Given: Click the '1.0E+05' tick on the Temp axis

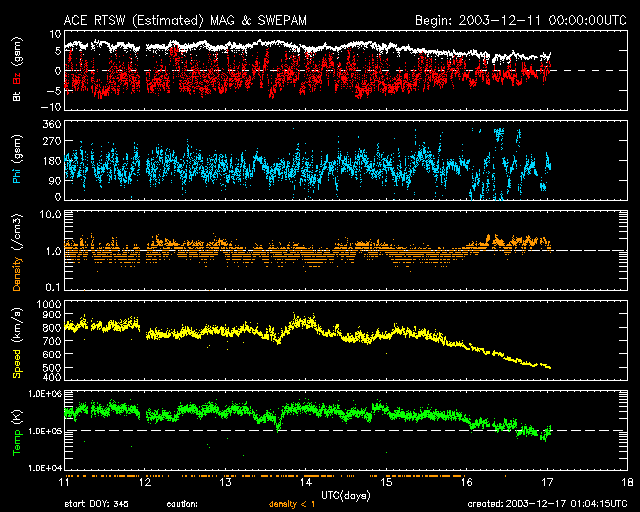Looking at the screenshot, I should point(45,431).
